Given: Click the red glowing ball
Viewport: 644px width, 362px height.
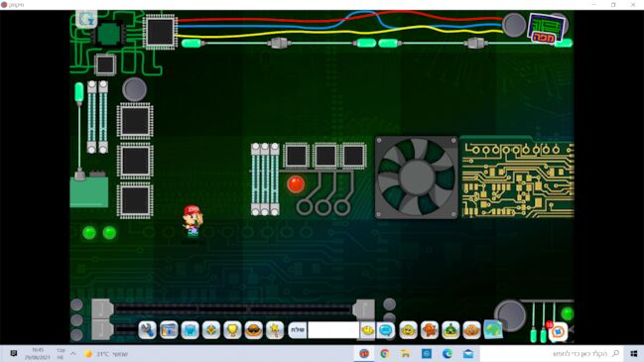Looking at the screenshot, I should click(x=296, y=184).
